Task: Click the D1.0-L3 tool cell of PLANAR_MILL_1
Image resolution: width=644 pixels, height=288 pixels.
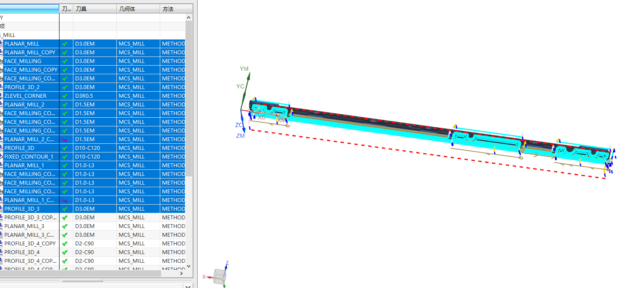Action: coord(95,166)
